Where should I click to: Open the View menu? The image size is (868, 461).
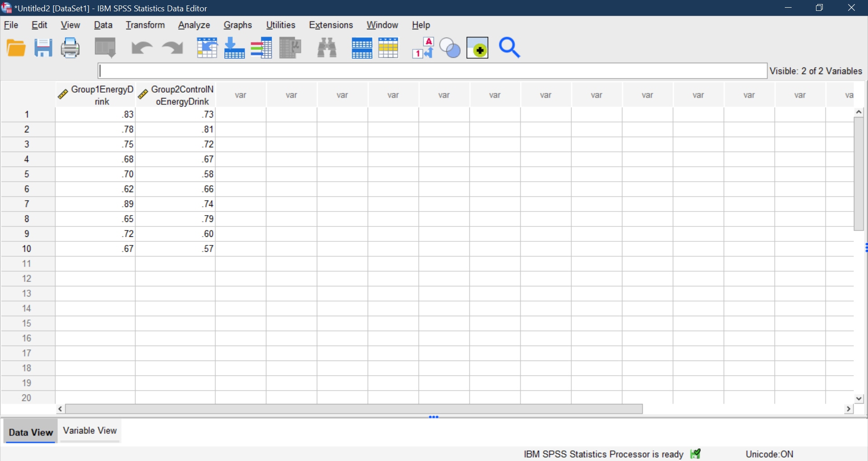[x=71, y=25]
